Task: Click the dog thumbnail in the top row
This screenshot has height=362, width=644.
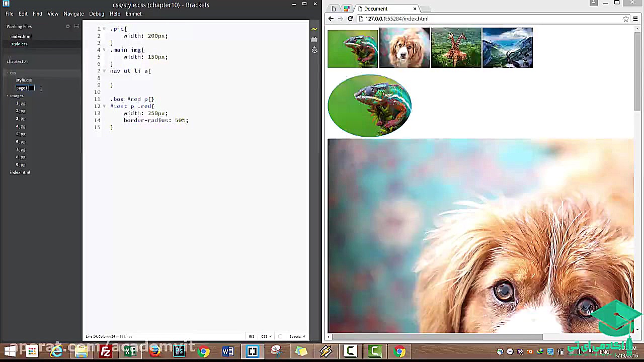Action: click(x=405, y=48)
